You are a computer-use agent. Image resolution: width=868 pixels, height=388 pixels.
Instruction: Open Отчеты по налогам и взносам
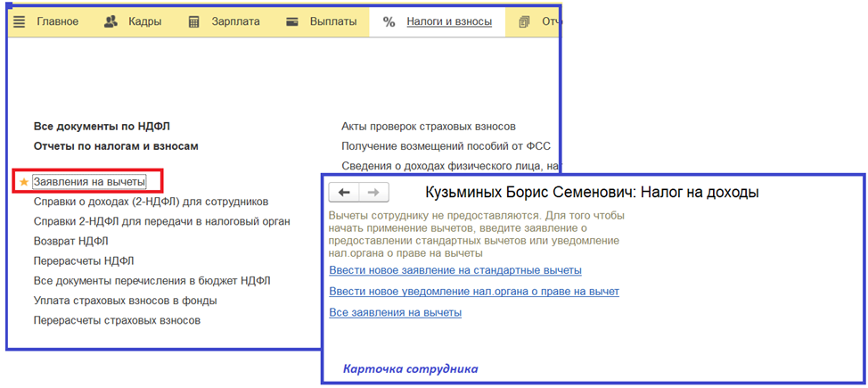(116, 146)
